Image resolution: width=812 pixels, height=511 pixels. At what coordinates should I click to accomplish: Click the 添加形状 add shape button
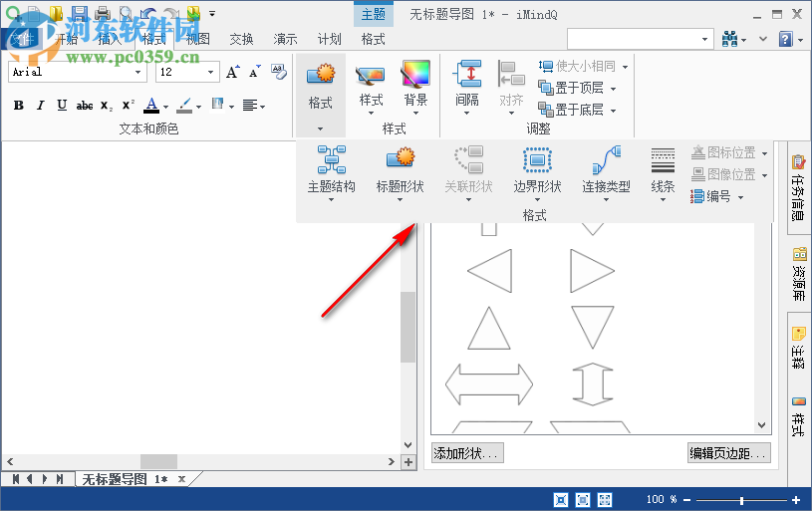click(467, 453)
